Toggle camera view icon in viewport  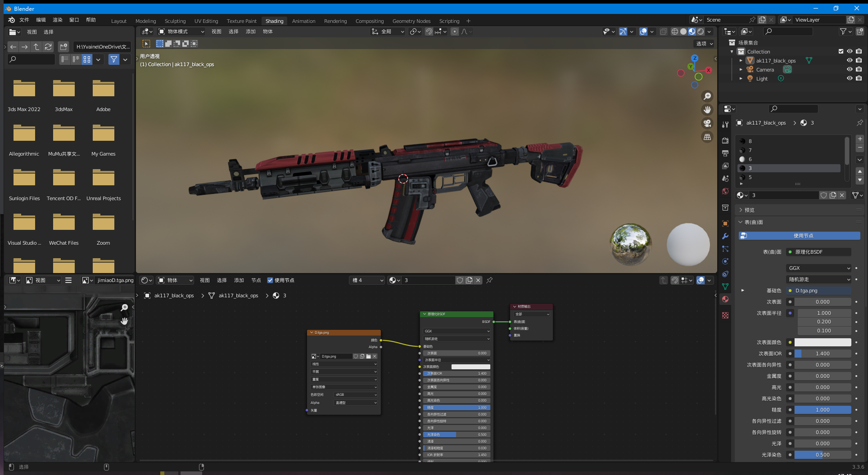click(707, 123)
